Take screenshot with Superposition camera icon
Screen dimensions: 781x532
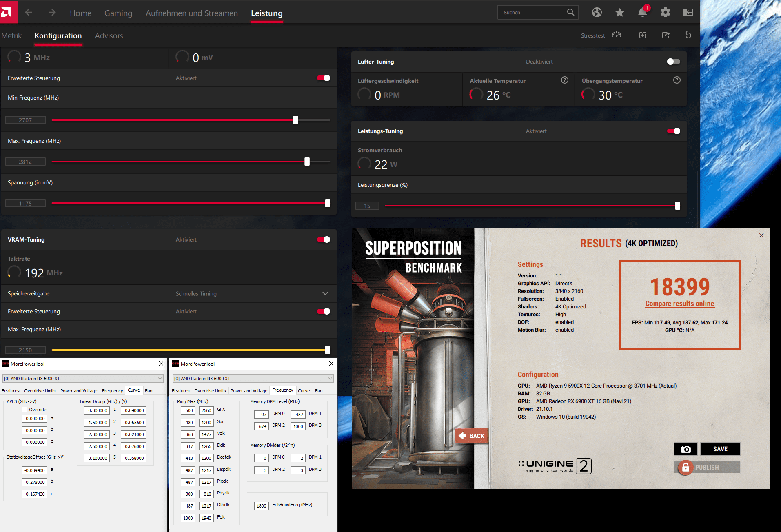pos(686,449)
